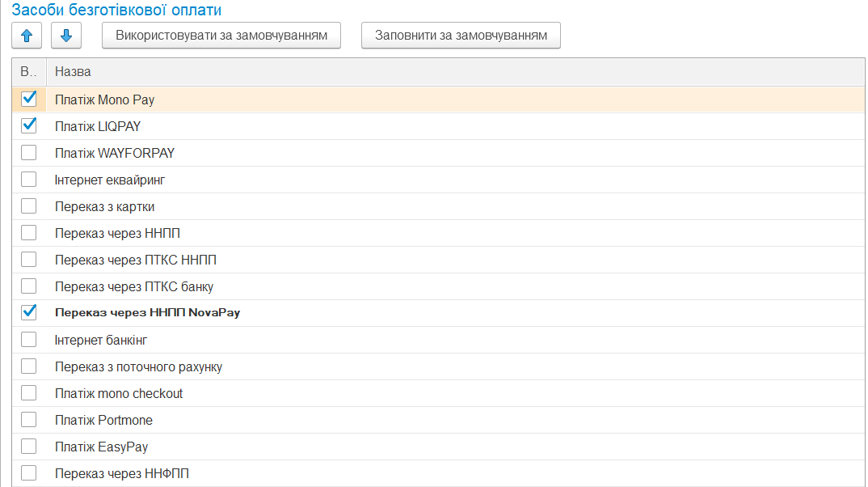Enable the Платіж WAYFORPAY checkbox
The height and width of the screenshot is (487, 868).
(x=29, y=152)
